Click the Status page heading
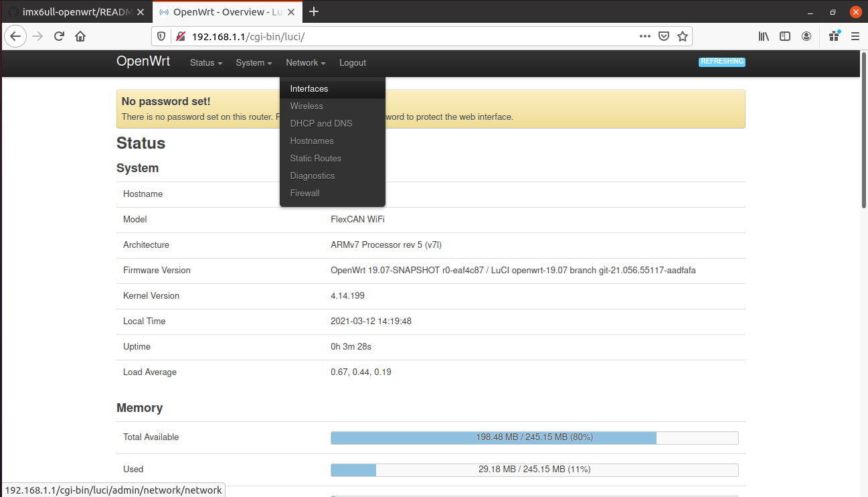This screenshot has height=497, width=868. [141, 143]
